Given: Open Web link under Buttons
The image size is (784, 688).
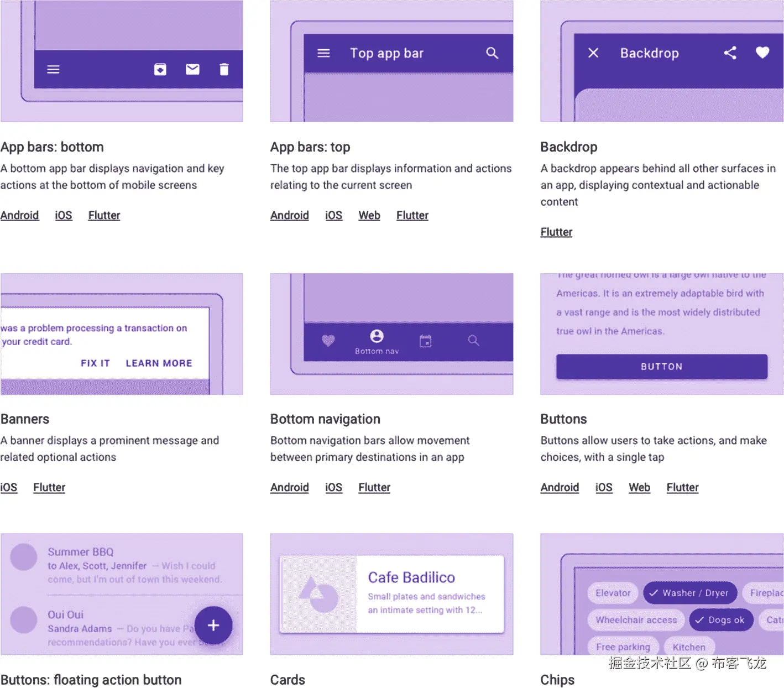Looking at the screenshot, I should (639, 487).
